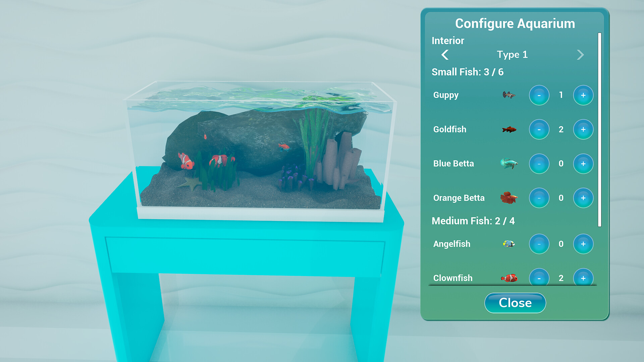Click the minus button next to Goldfish

click(539, 129)
